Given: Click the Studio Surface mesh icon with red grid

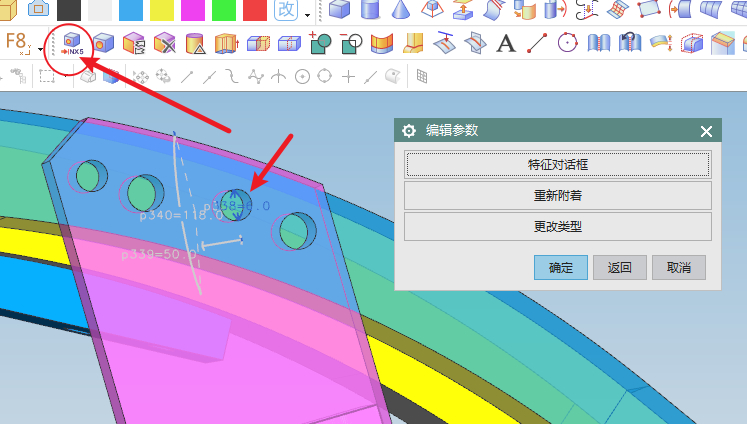Looking at the screenshot, I should tap(617, 9).
